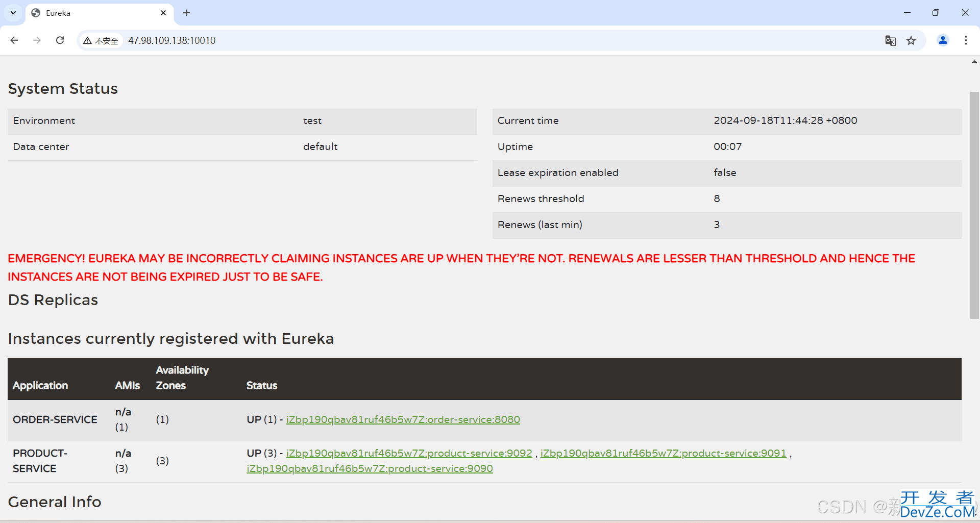Image resolution: width=980 pixels, height=523 pixels.
Task: Click the Availability Zones column header
Action: pyautogui.click(x=182, y=378)
